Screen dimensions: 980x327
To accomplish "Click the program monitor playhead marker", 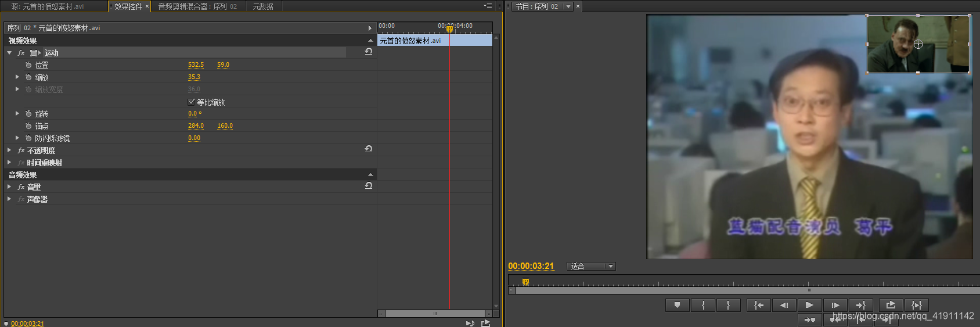I will [525, 282].
